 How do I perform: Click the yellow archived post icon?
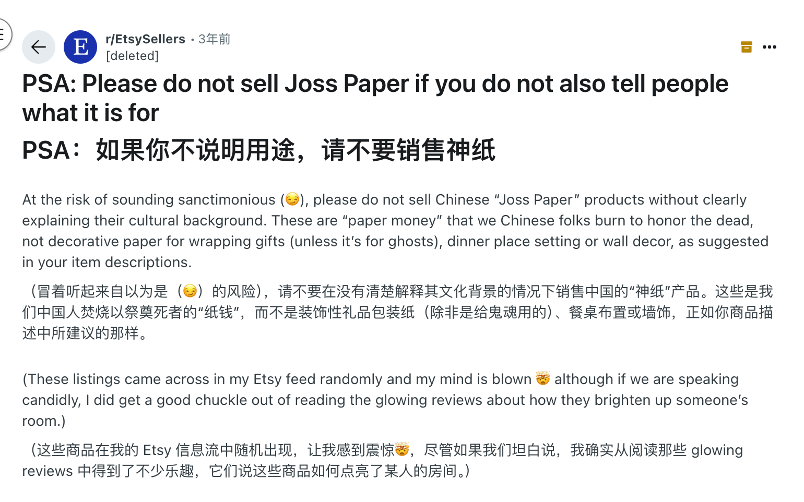746,47
